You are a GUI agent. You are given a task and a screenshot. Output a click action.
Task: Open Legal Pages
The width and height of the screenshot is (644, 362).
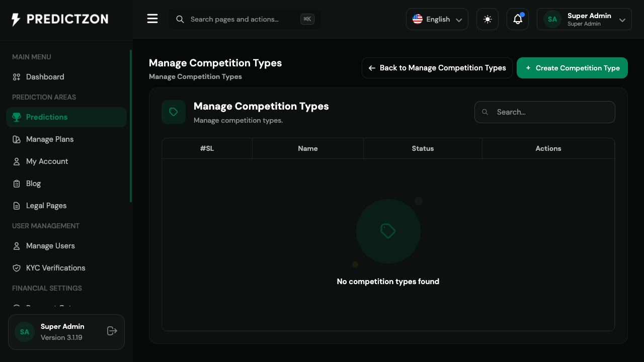66,206
